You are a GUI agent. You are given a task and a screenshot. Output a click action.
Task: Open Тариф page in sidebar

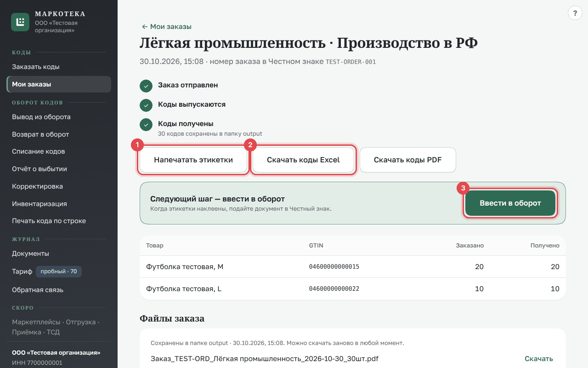click(59, 272)
